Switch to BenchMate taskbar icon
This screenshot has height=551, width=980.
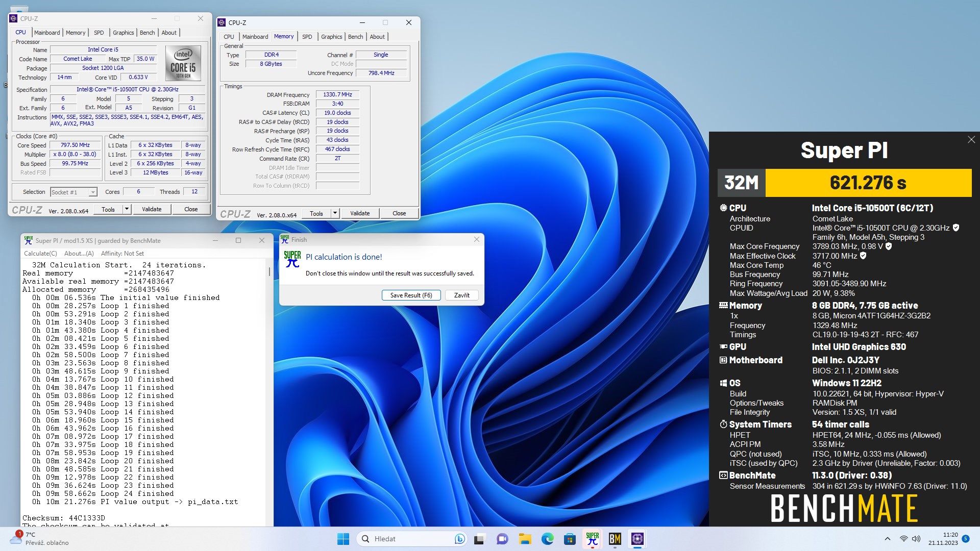615,539
